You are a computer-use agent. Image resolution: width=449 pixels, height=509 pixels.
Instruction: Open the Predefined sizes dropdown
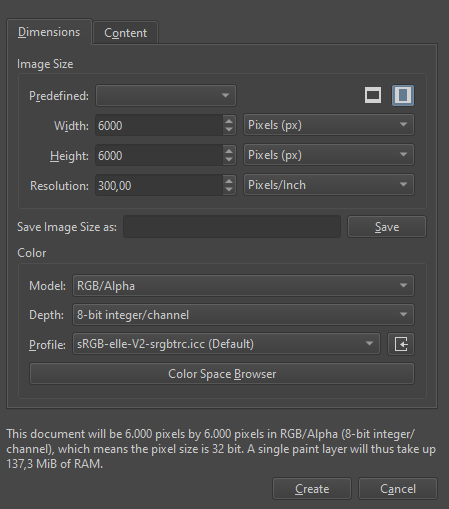pyautogui.click(x=166, y=96)
